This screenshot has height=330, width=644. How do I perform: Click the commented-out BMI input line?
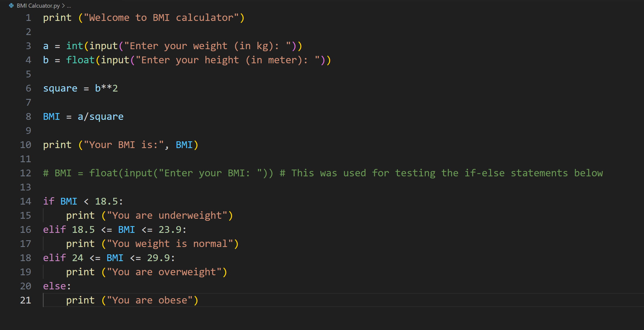[x=158, y=173]
